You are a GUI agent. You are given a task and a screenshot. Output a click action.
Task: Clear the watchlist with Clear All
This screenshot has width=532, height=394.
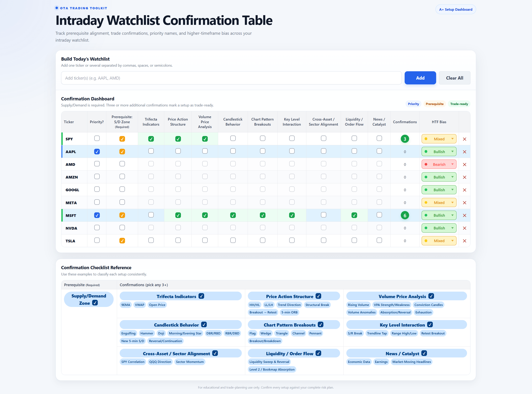pyautogui.click(x=454, y=78)
